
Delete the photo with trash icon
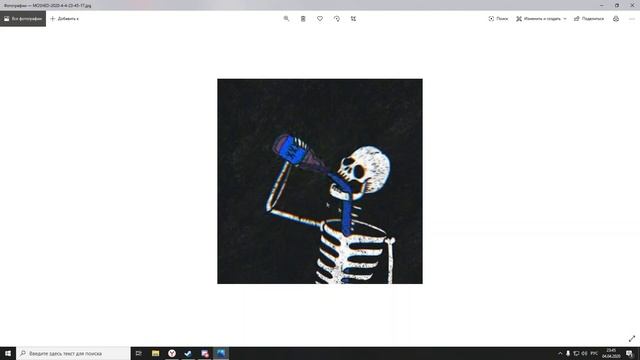[x=303, y=19]
